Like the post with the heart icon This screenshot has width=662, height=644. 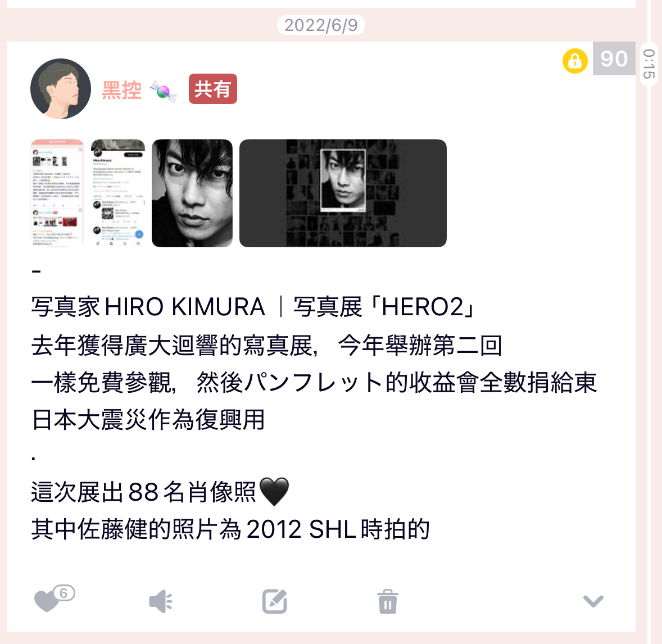coord(46,601)
